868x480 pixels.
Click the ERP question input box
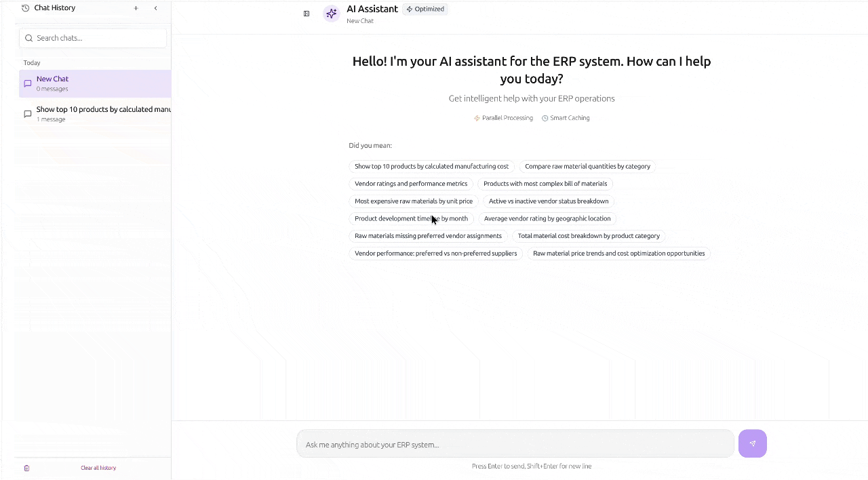(514, 444)
